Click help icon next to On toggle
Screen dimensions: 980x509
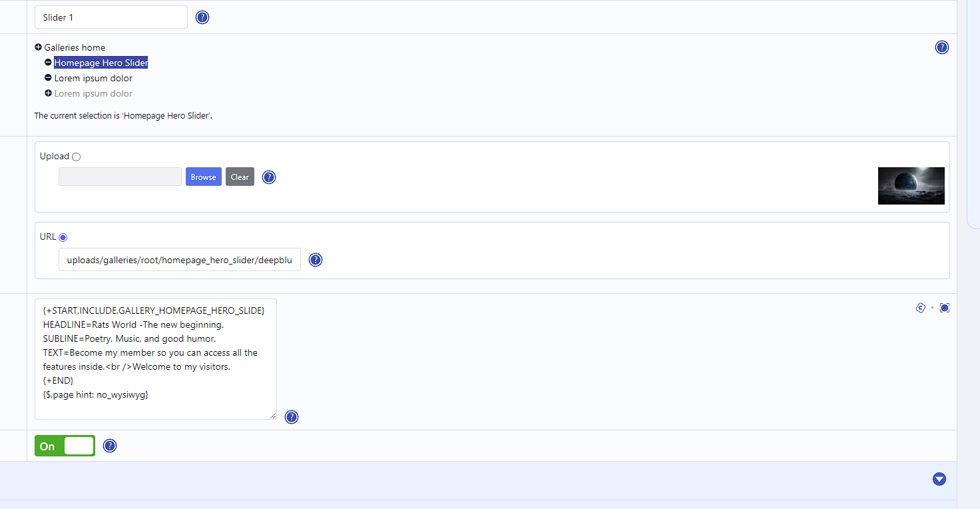tap(110, 446)
